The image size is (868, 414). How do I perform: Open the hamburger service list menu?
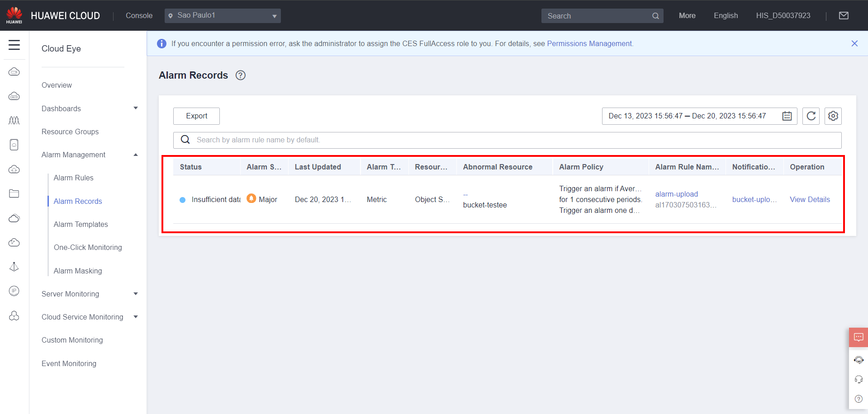[x=14, y=45]
